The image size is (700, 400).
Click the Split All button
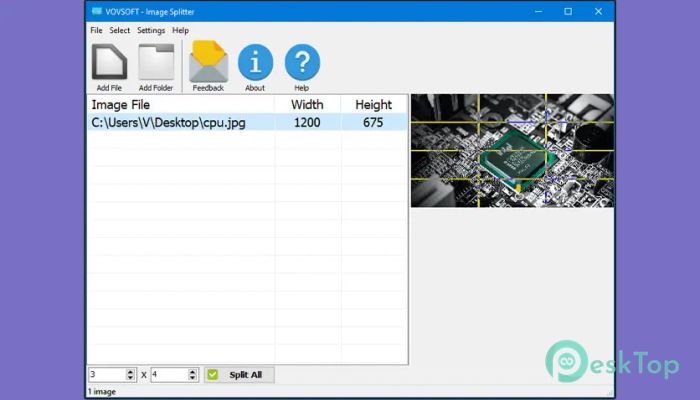tap(239, 375)
